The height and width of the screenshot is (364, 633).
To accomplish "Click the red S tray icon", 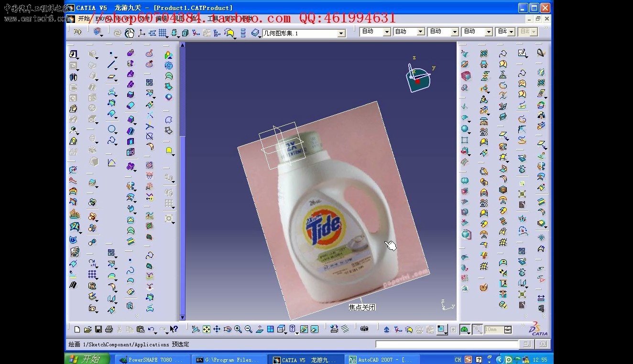I will coord(468,360).
